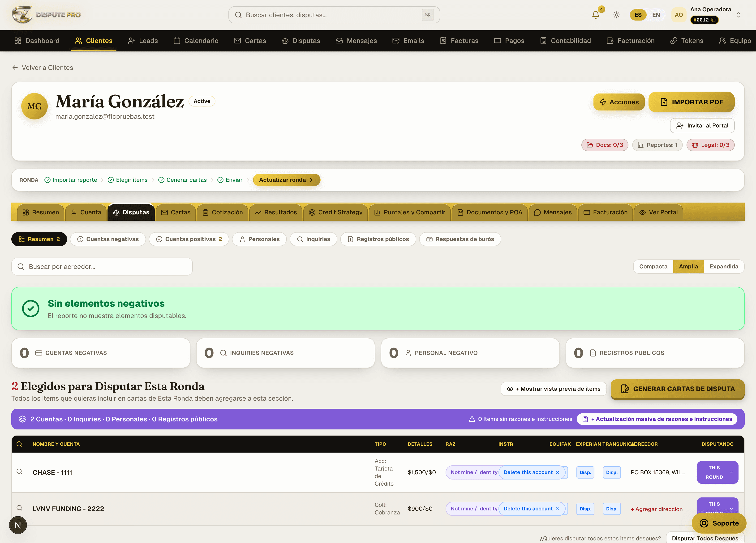This screenshot has width=756, height=543.
Task: Open the Dashboard nav item
Action: pyautogui.click(x=37, y=41)
